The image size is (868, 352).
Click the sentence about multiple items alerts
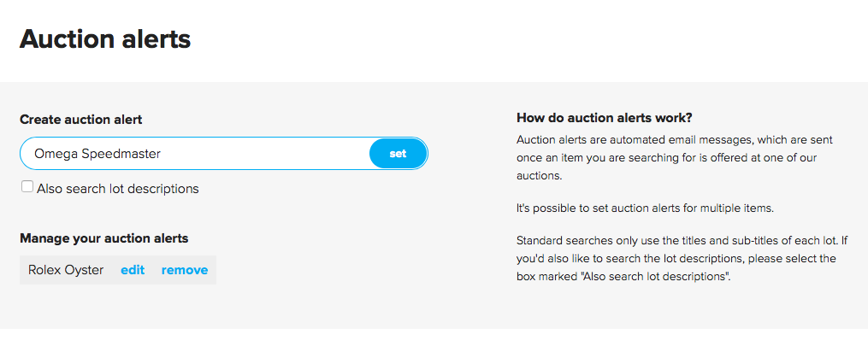pyautogui.click(x=657, y=208)
